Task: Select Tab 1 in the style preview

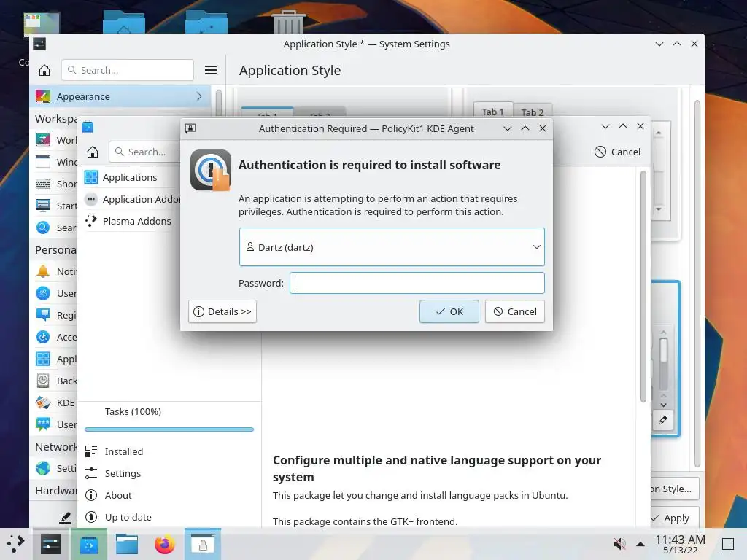Action: pyautogui.click(x=492, y=112)
